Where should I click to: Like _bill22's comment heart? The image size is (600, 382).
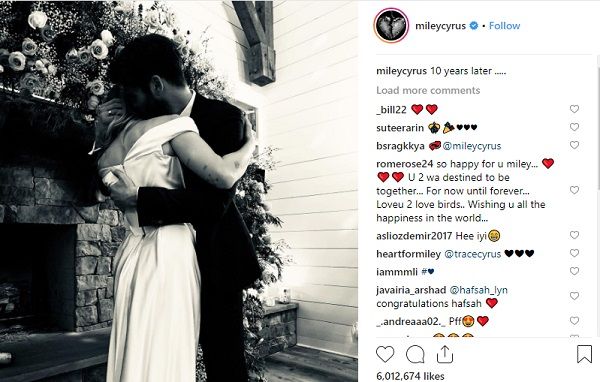574,109
